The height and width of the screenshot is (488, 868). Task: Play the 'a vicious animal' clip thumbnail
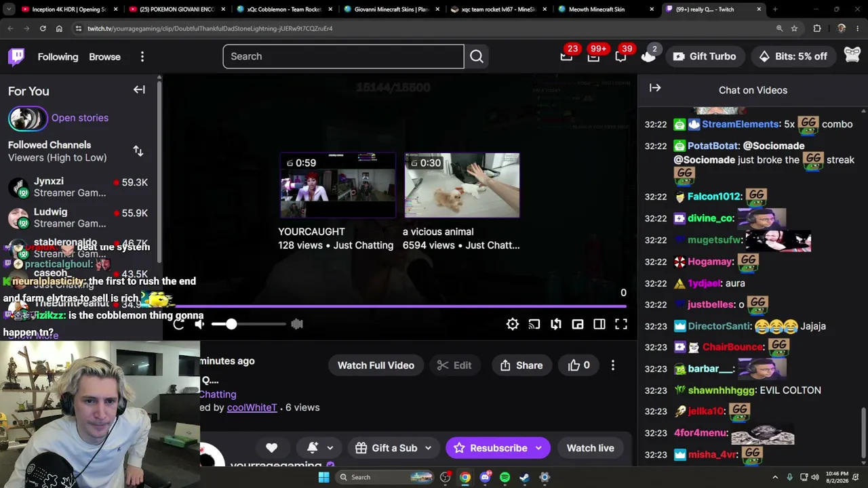pyautogui.click(x=462, y=185)
